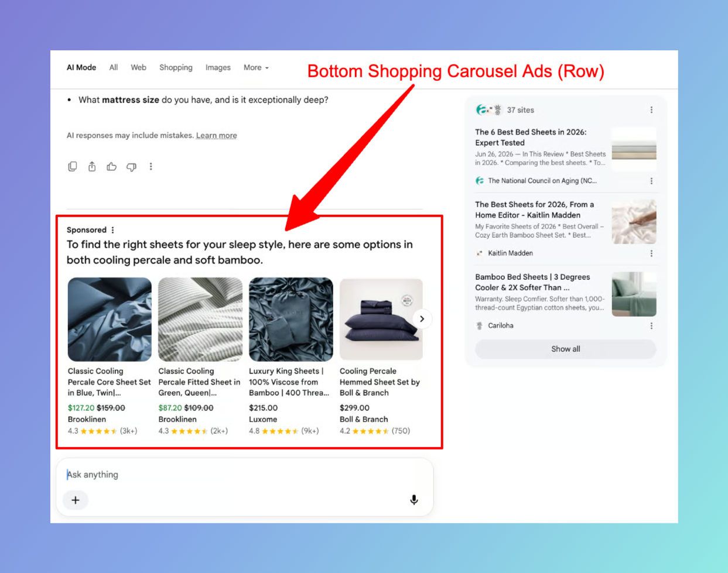728x573 pixels.
Task: Click the Sponsored label
Action: coord(87,230)
